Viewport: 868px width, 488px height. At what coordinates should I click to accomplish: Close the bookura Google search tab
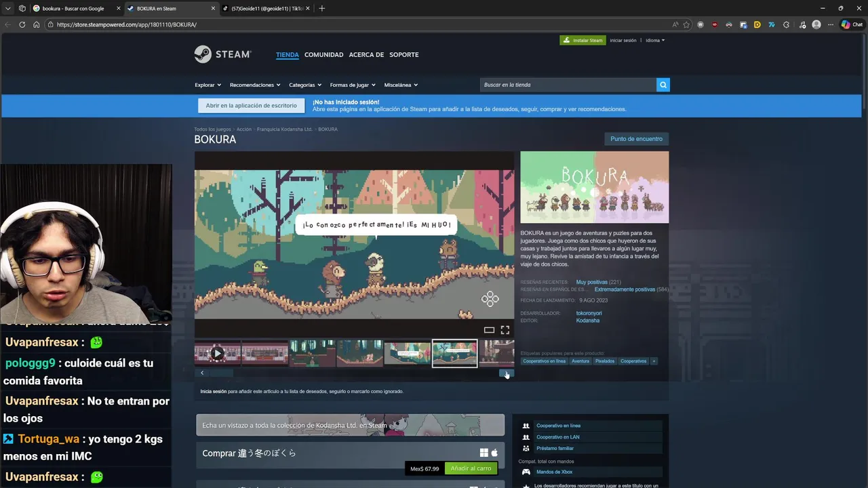click(x=119, y=8)
